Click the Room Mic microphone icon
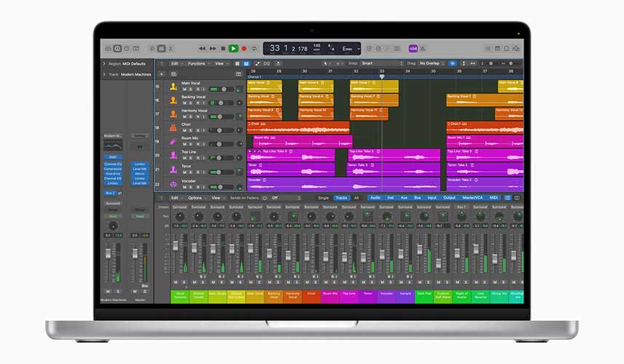The width and height of the screenshot is (624, 364). (173, 141)
